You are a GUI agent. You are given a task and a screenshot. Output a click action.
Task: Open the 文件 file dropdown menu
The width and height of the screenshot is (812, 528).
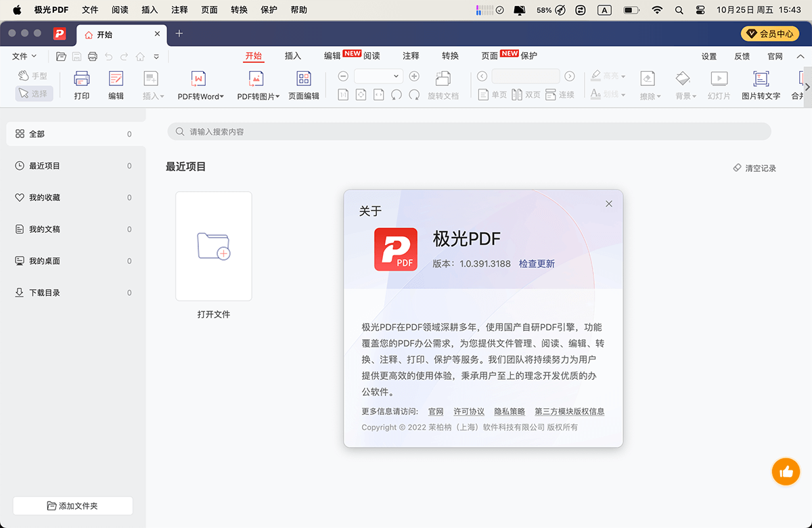(25, 57)
